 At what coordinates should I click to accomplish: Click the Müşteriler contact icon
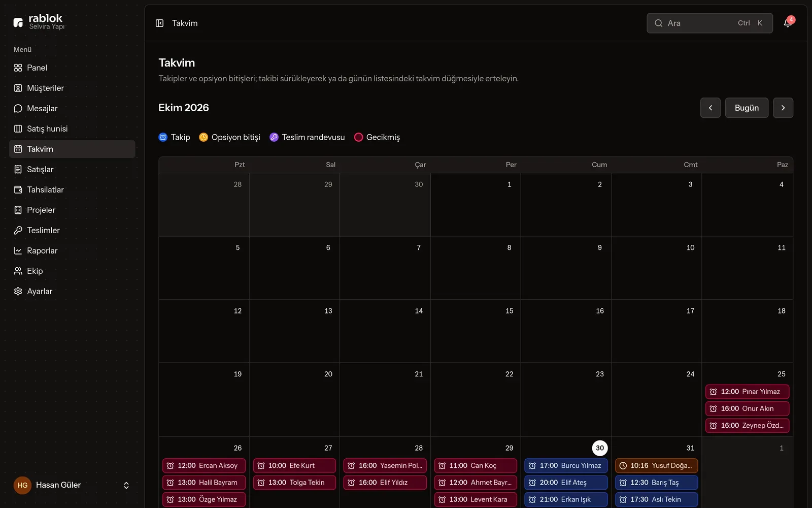pyautogui.click(x=18, y=88)
